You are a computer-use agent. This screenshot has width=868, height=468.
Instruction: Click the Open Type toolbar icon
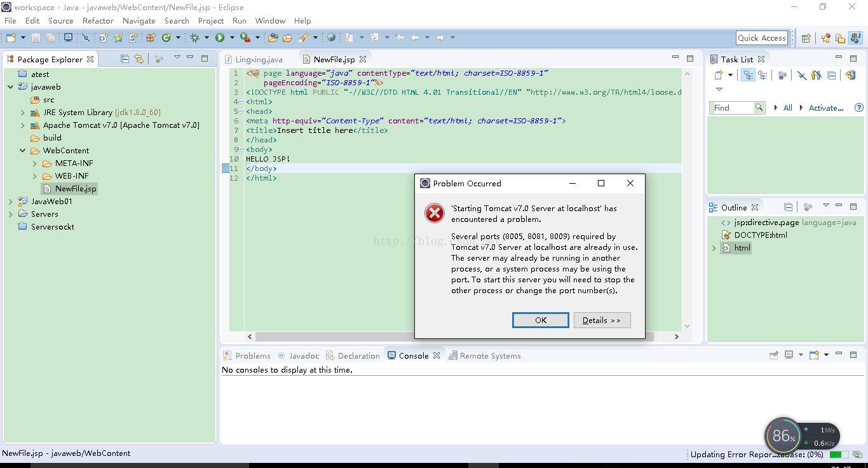(273, 38)
